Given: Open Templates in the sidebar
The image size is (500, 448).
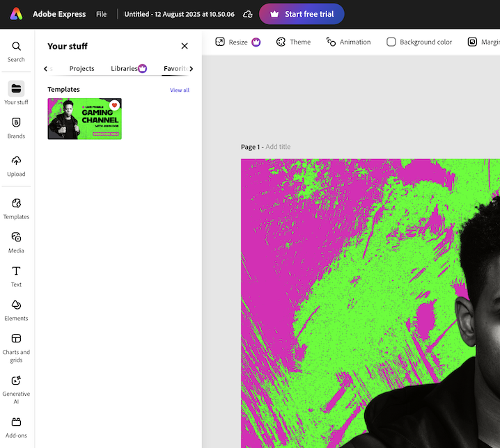Looking at the screenshot, I should (x=16, y=209).
